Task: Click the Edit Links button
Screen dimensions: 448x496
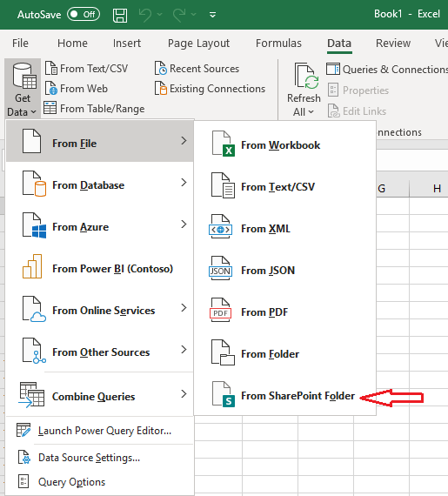Action: tap(357, 111)
